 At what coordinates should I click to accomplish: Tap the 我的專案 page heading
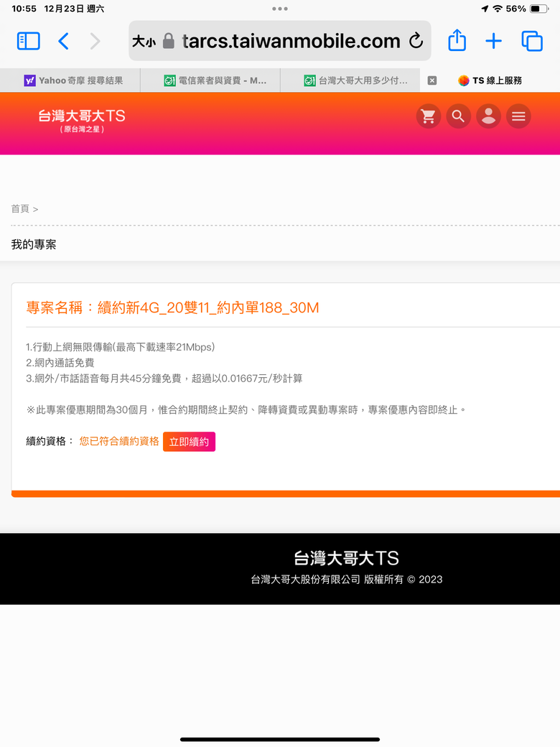[x=34, y=244]
